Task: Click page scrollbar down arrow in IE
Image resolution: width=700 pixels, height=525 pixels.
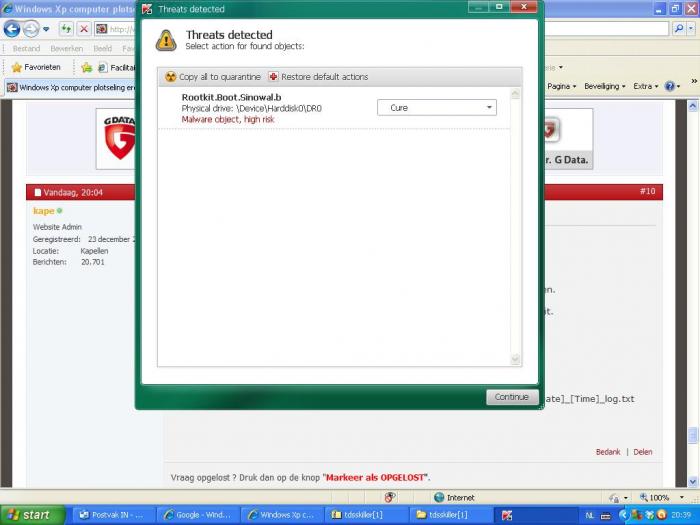Action: click(693, 482)
